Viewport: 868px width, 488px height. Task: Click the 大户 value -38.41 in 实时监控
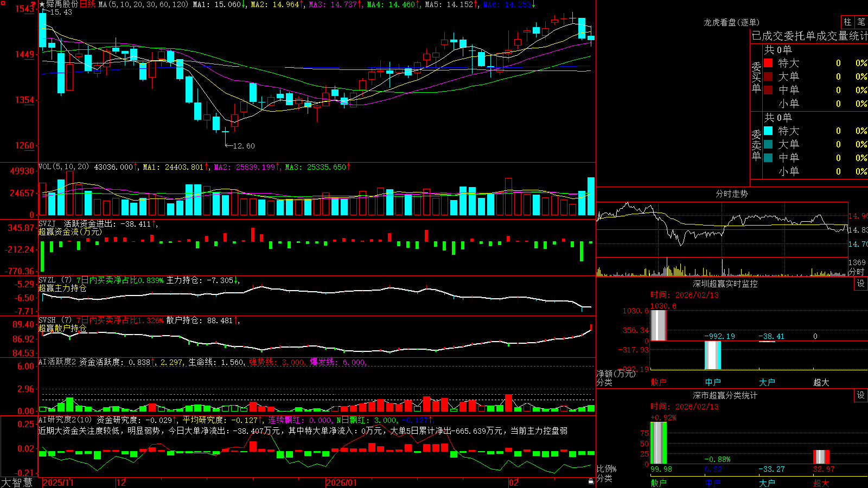(x=771, y=336)
